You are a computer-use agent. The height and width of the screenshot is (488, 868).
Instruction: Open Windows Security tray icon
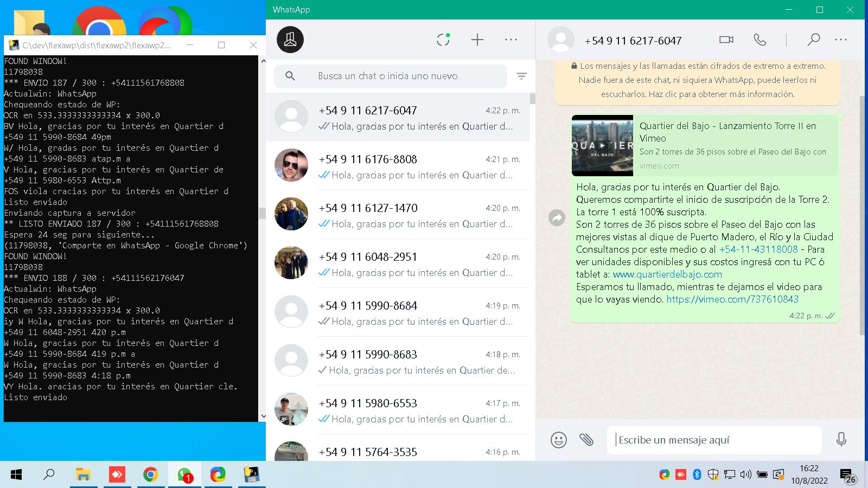pyautogui.click(x=713, y=475)
